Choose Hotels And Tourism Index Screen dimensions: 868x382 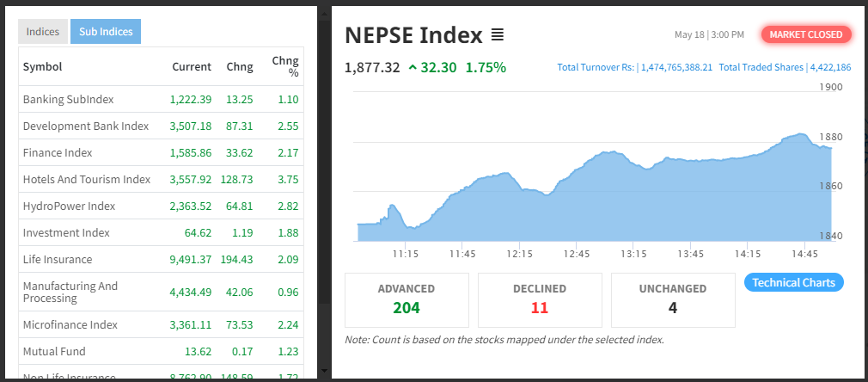[87, 179]
